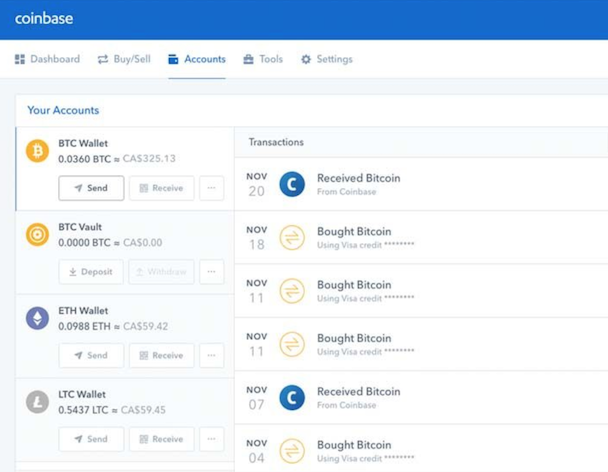Click the Bitcoin icon of BTC Wallet
608x472 pixels.
tap(37, 151)
